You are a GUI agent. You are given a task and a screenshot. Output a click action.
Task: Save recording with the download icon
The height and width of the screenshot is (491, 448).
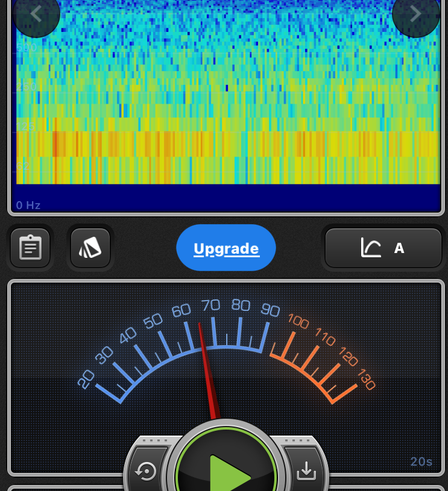pos(306,471)
